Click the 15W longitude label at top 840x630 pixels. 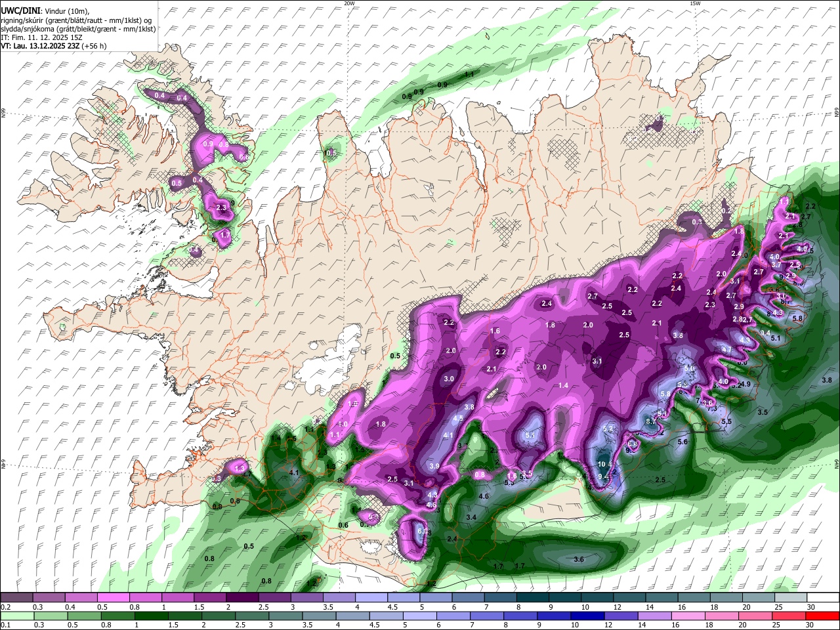click(695, 3)
